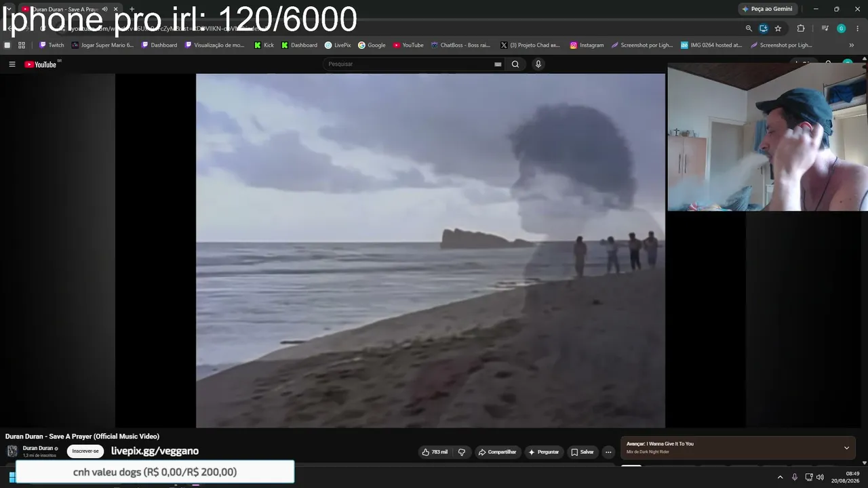
Task: Open the page zoom magnifier icon
Action: [749, 28]
